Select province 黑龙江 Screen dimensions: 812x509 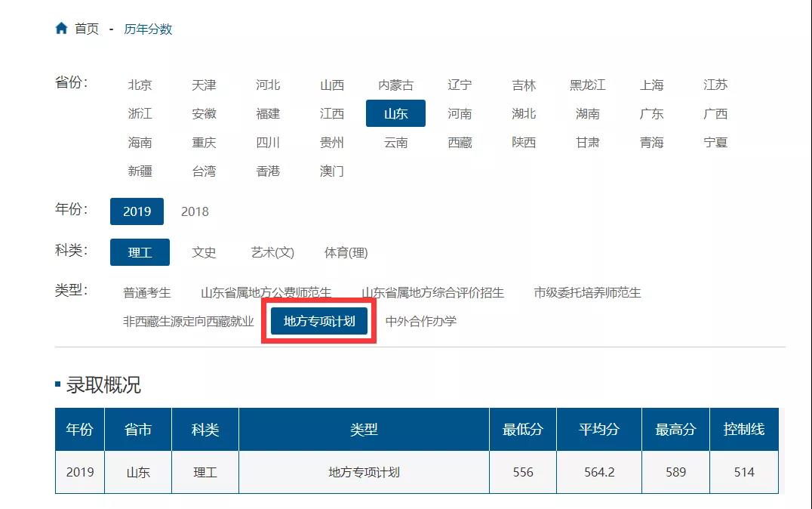(x=588, y=85)
